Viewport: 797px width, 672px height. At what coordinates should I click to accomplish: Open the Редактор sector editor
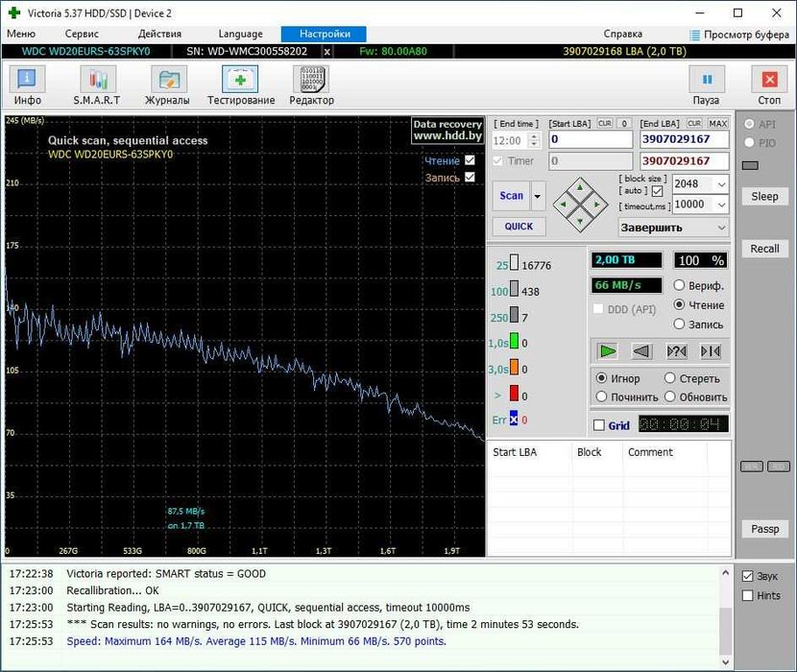pos(311,85)
